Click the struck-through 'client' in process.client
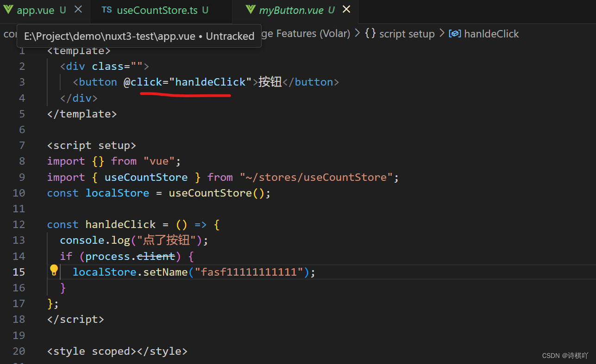This screenshot has height=364, width=596. click(156, 256)
